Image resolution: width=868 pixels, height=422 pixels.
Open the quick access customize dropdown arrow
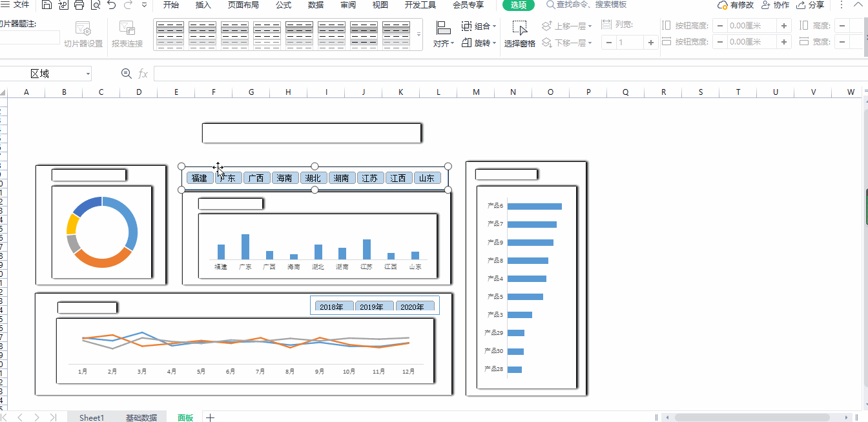pos(144,5)
